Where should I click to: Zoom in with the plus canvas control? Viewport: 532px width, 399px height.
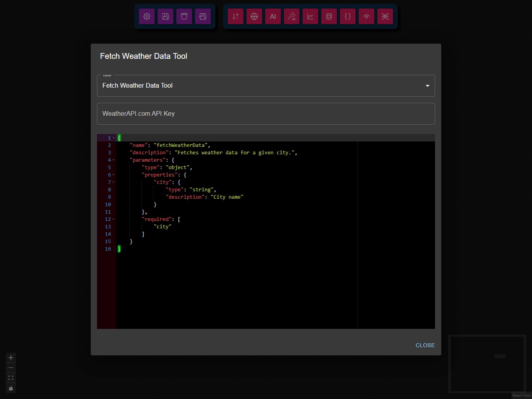[11, 358]
